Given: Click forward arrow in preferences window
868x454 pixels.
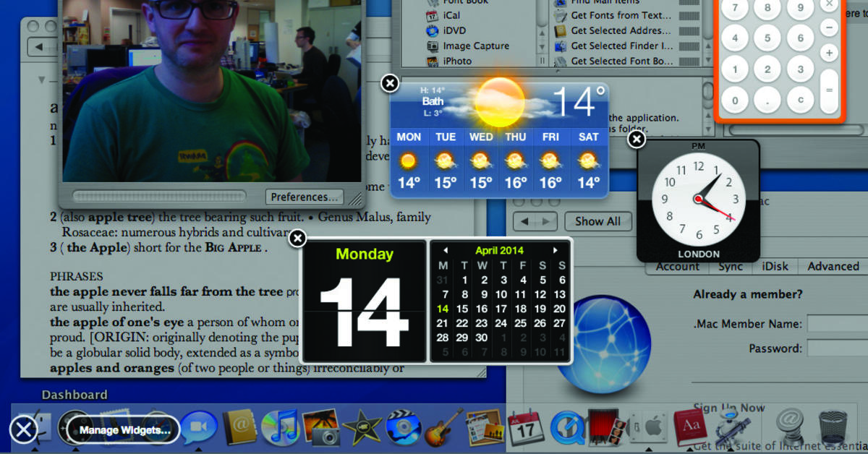Looking at the screenshot, I should point(547,221).
